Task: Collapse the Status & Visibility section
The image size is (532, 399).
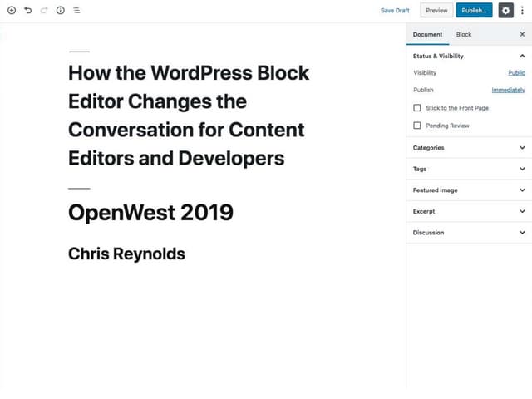Action: pos(522,56)
